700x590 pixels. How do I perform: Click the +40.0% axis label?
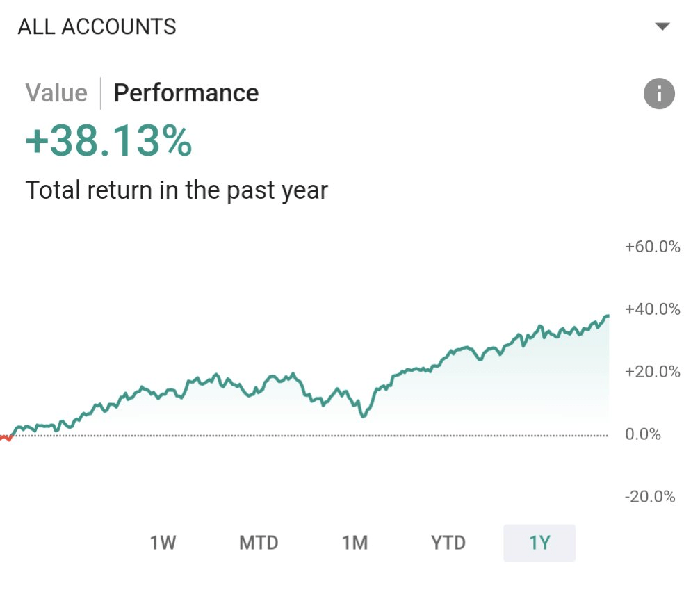click(652, 309)
